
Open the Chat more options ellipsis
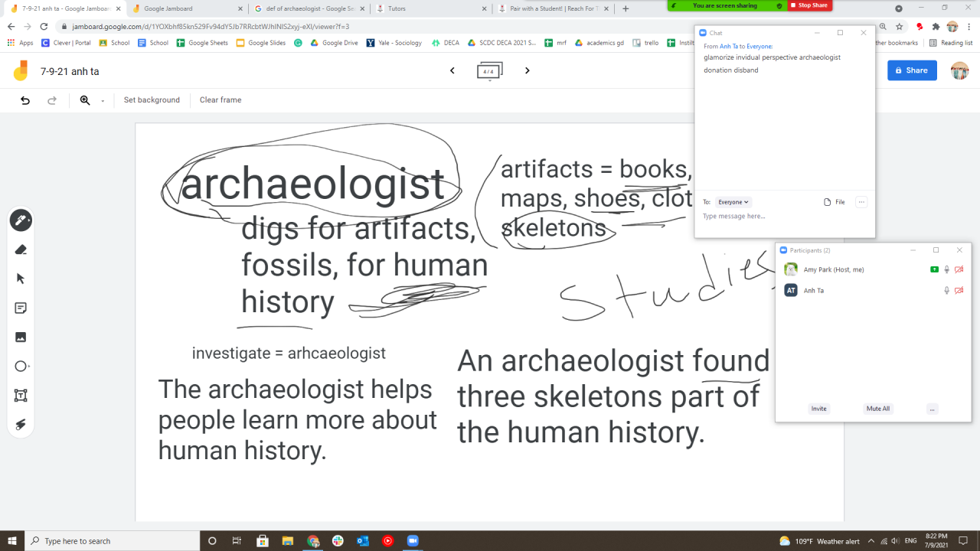point(861,202)
